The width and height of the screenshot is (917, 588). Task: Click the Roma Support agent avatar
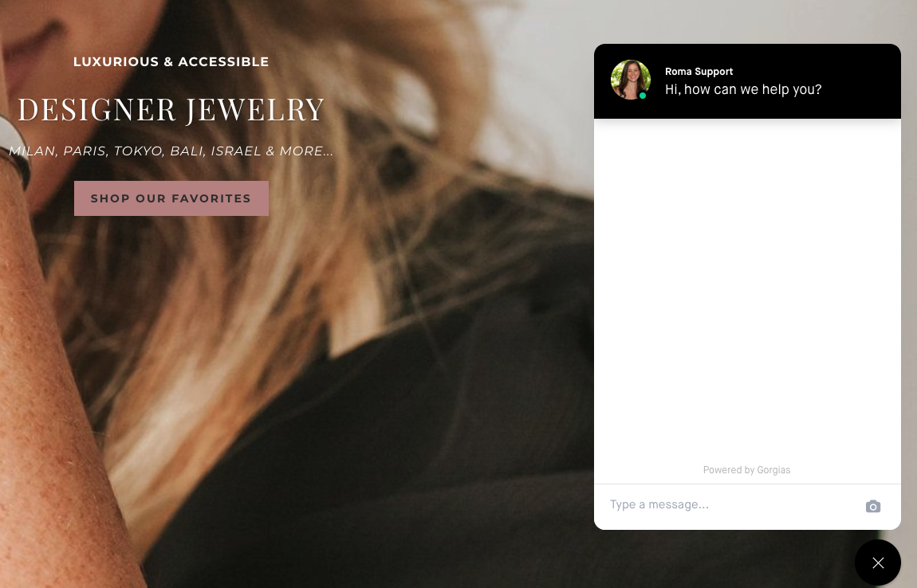(x=631, y=80)
